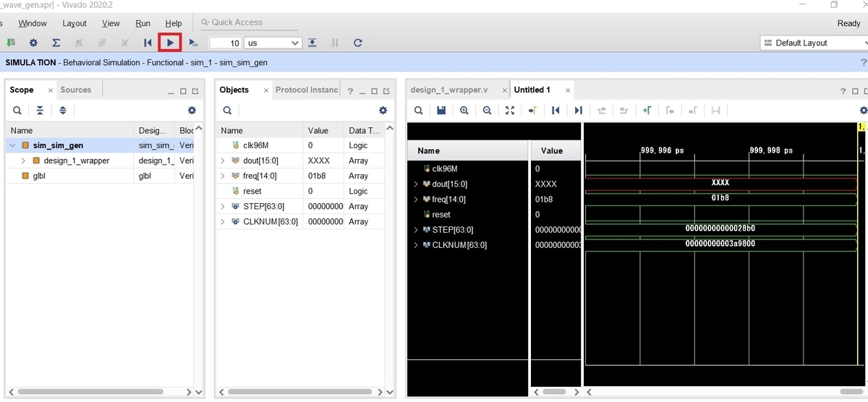Open waveform settings gear
This screenshot has width=868, height=402.
[x=863, y=111]
